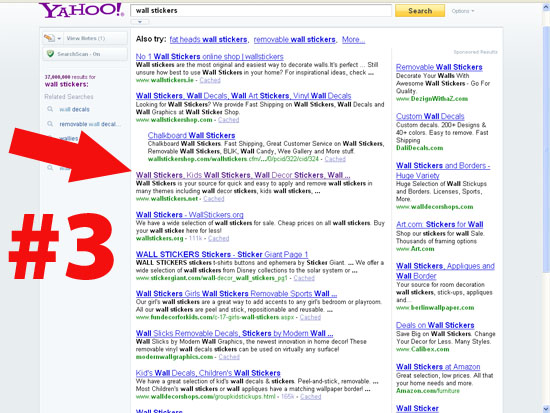The width and height of the screenshot is (550, 413).
Task: Toggle the SearchScan - On button
Action: [x=85, y=54]
